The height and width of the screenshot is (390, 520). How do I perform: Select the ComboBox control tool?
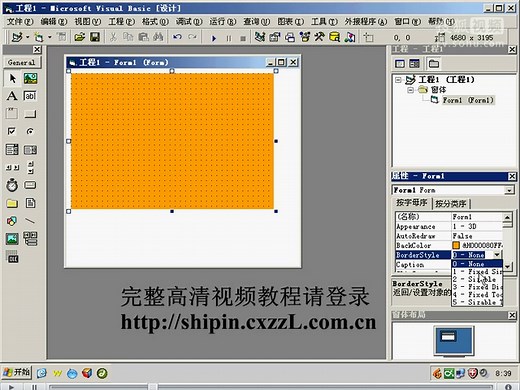12,149
